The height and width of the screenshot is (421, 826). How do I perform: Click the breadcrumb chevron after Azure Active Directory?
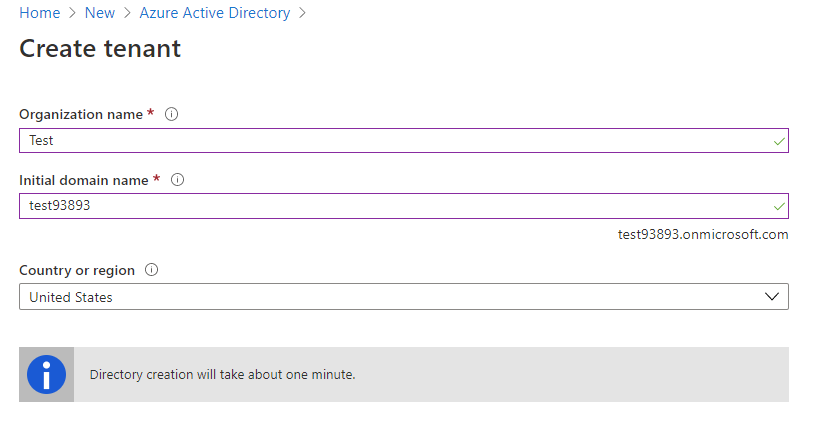point(303,14)
